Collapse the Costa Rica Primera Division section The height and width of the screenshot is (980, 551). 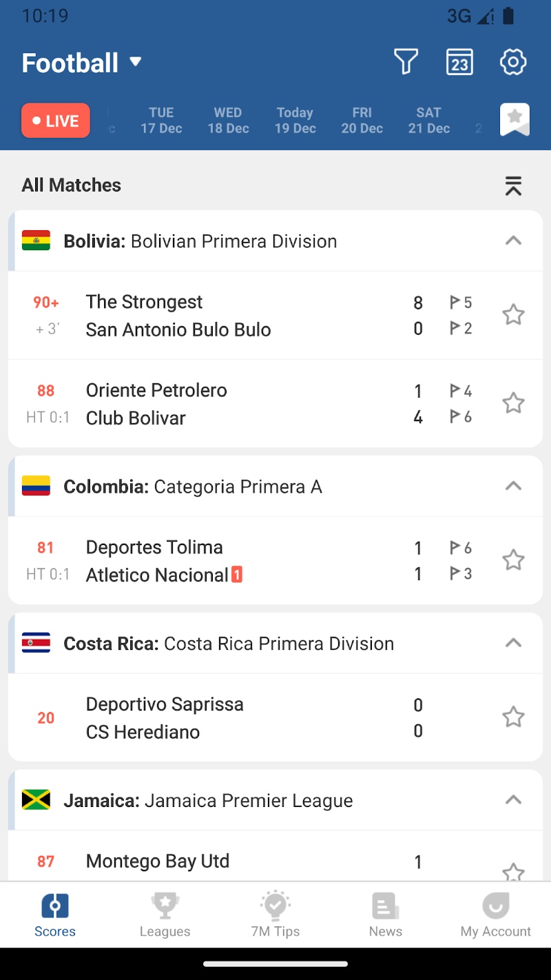(x=513, y=643)
